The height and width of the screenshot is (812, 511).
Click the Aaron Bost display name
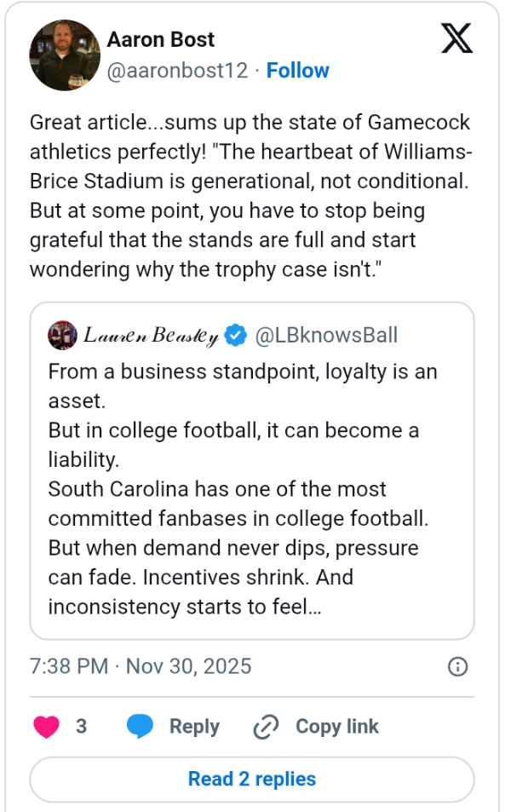tap(160, 39)
